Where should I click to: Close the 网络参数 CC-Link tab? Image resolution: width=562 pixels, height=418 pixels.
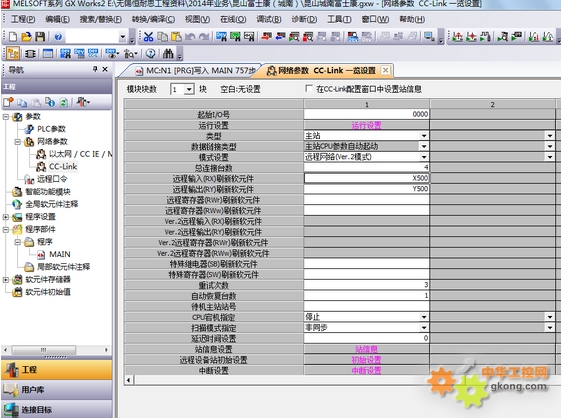coord(385,70)
